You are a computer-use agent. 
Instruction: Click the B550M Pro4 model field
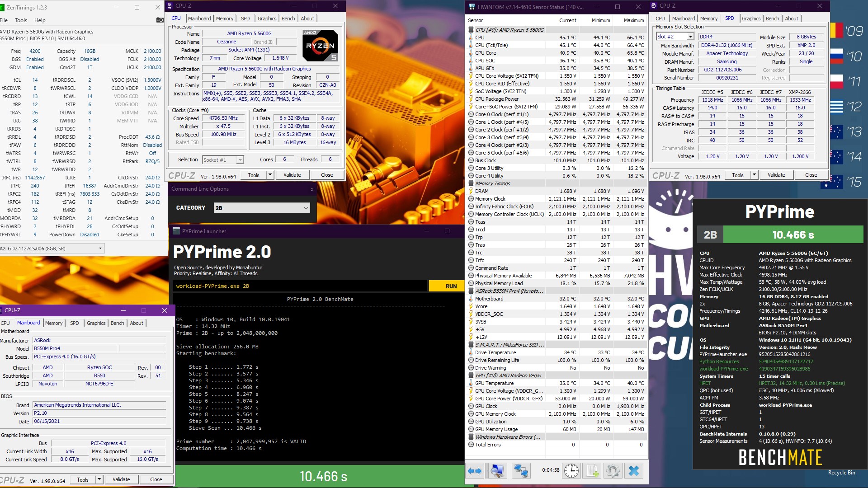pyautogui.click(x=75, y=348)
